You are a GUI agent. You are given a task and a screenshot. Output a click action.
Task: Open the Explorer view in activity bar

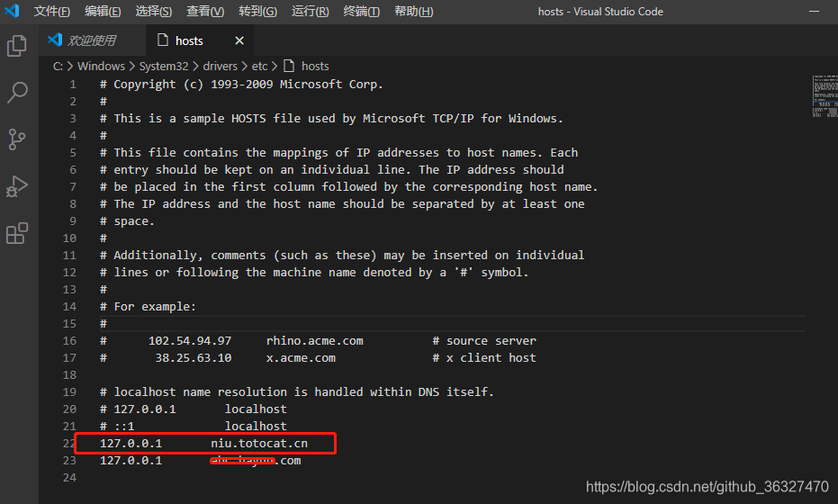(x=17, y=45)
